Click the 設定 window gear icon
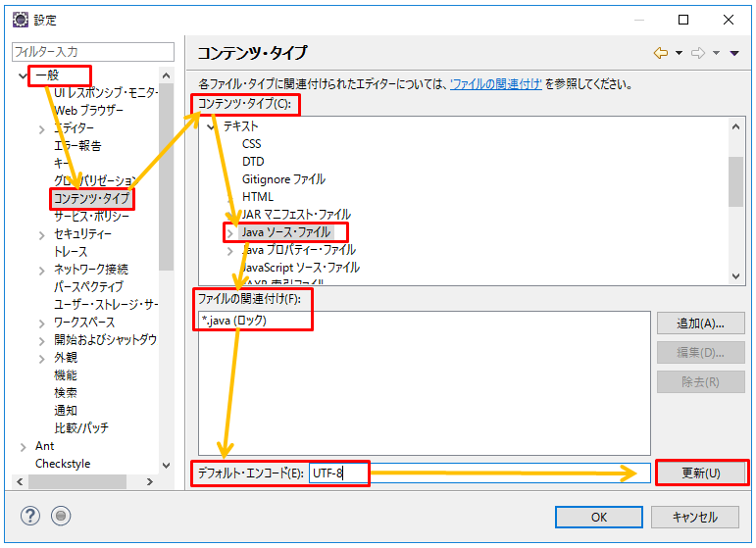The image size is (756, 548). (21, 20)
